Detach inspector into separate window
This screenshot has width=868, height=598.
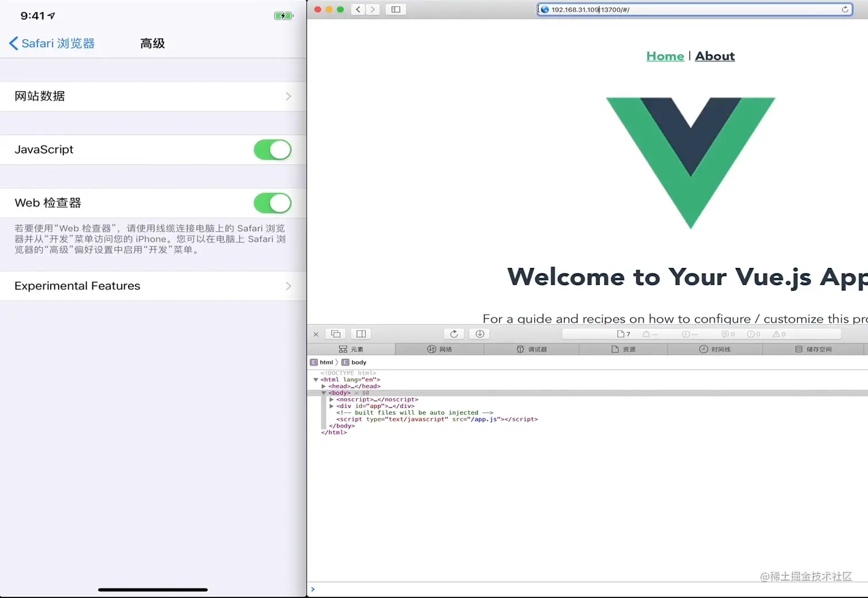(x=336, y=334)
